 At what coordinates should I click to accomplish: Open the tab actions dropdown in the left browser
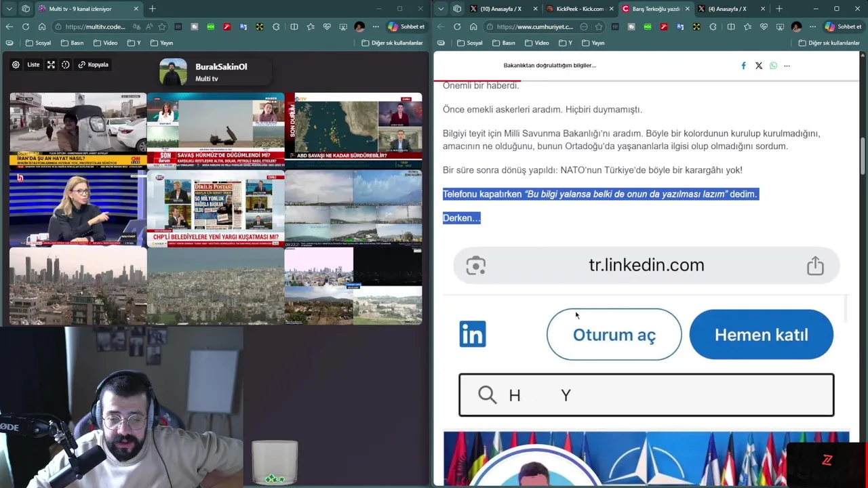point(9,9)
